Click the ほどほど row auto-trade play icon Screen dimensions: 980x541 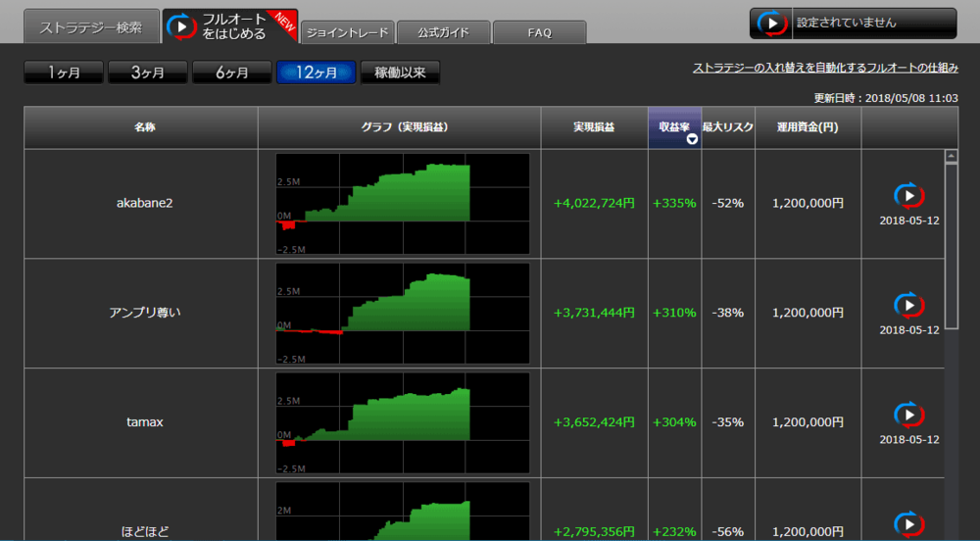point(909,524)
